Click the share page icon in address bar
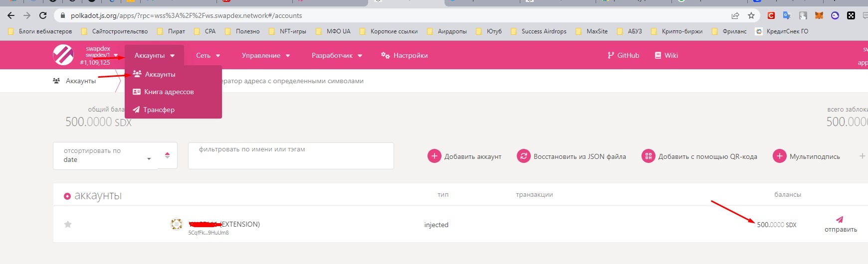The height and width of the screenshot is (264, 868). 735,15
